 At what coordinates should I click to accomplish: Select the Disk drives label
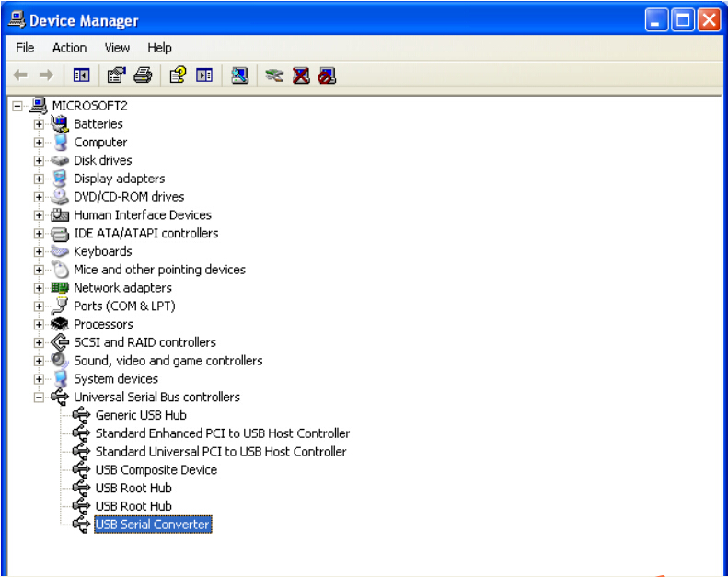click(103, 161)
